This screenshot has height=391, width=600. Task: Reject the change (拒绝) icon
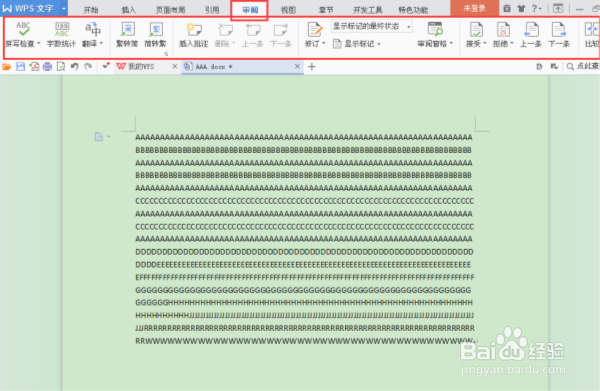pos(503,29)
